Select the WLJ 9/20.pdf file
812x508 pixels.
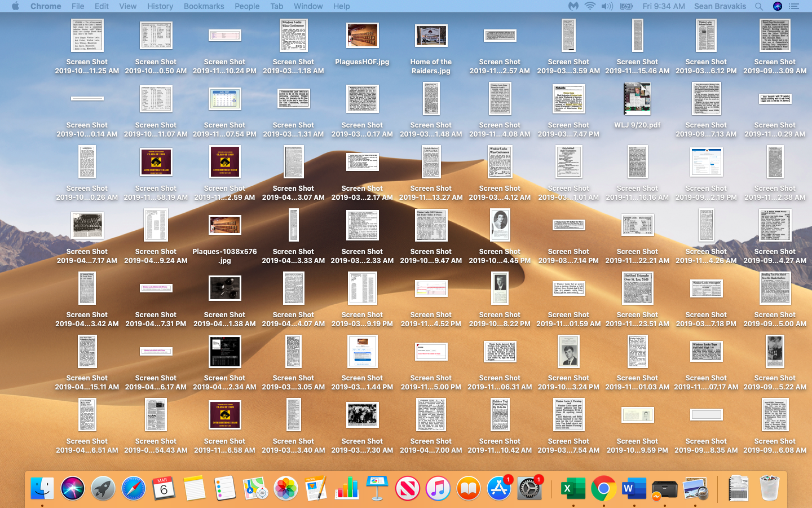click(637, 99)
